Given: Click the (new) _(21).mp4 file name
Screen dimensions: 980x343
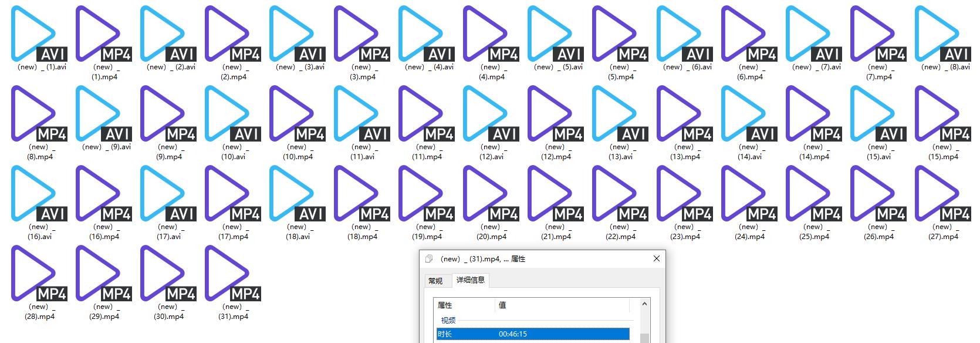Looking at the screenshot, I should pos(555,232).
